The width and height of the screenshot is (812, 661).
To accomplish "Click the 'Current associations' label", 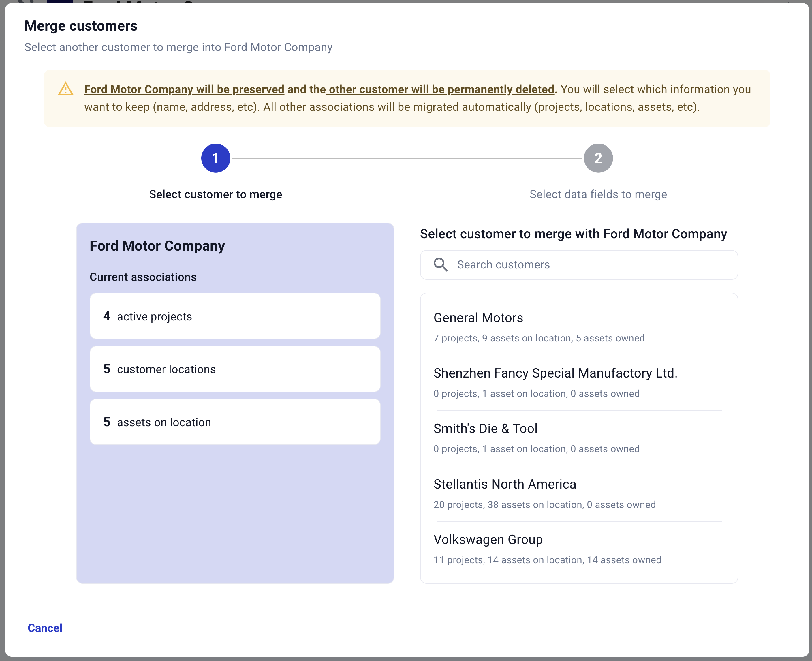I will (143, 277).
